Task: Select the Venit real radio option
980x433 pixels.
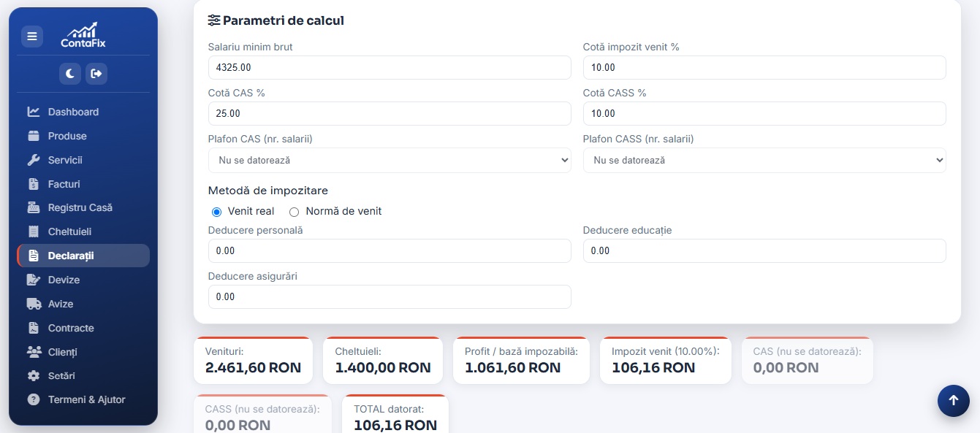Action: pyautogui.click(x=216, y=212)
